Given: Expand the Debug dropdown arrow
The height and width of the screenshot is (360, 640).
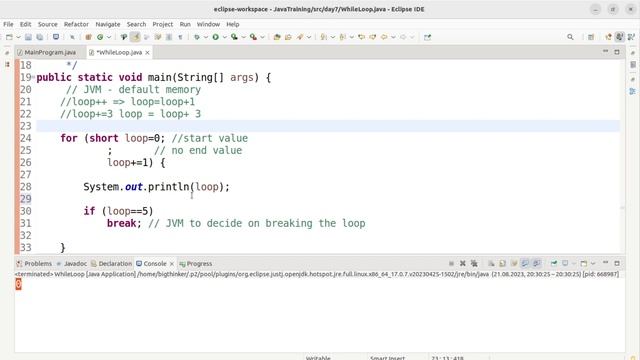Looking at the screenshot, I should [206, 37].
